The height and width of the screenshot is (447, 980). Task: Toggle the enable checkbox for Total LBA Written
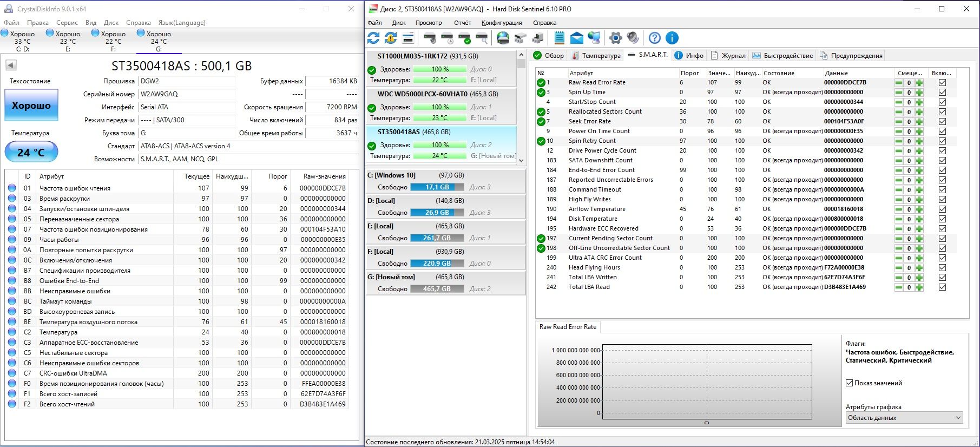pos(942,278)
